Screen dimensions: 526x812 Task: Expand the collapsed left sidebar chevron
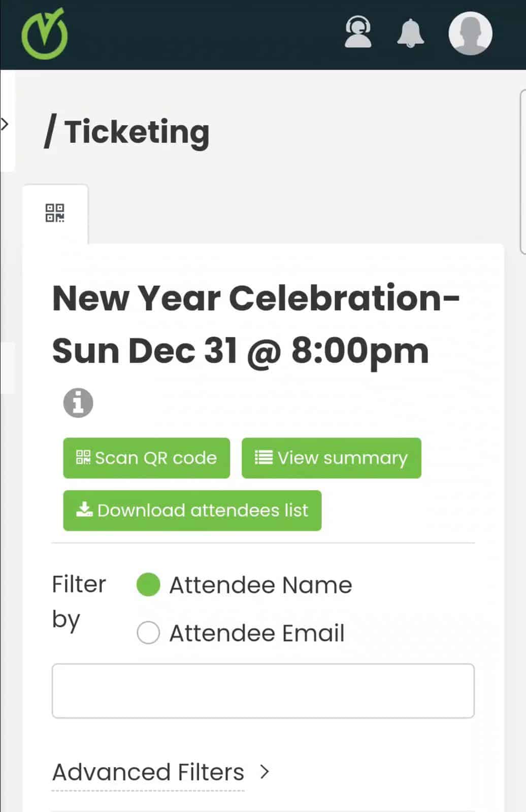click(4, 123)
